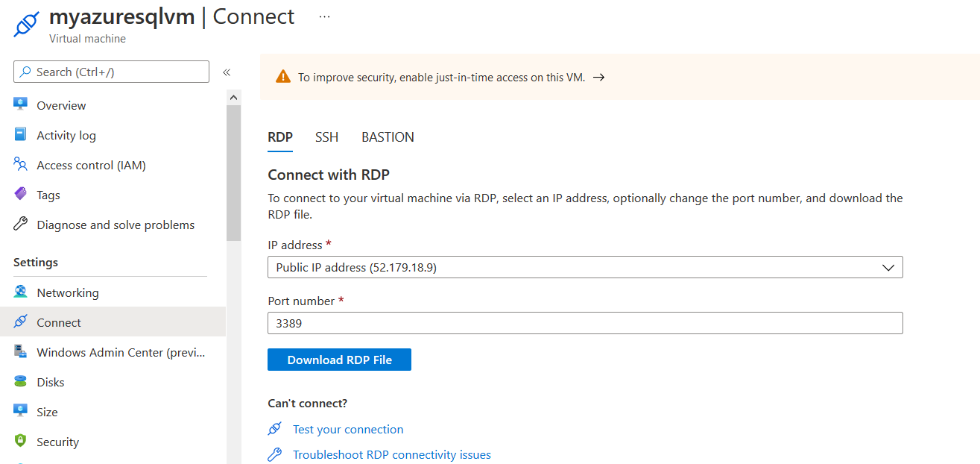Click the Port number input field

585,323
